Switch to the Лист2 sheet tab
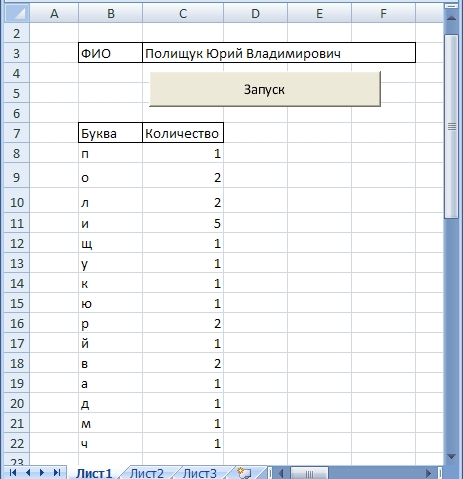The width and height of the screenshot is (463, 479). point(147,473)
